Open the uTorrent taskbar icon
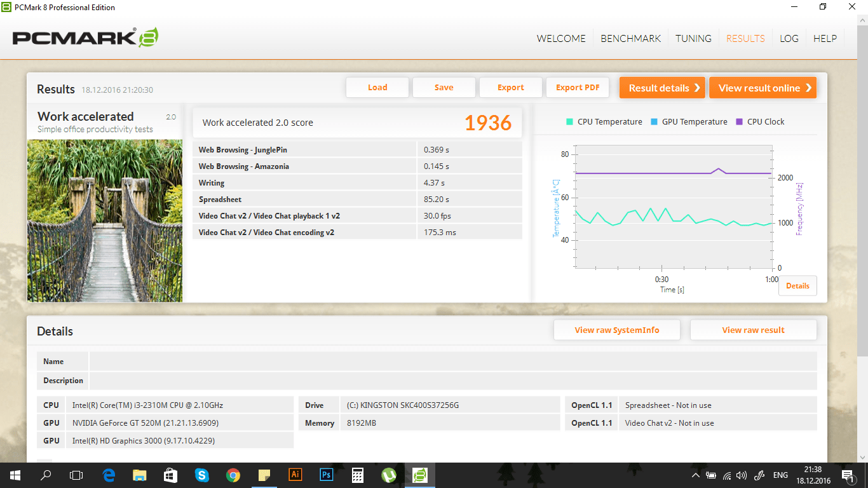This screenshot has height=488, width=868. (x=388, y=475)
